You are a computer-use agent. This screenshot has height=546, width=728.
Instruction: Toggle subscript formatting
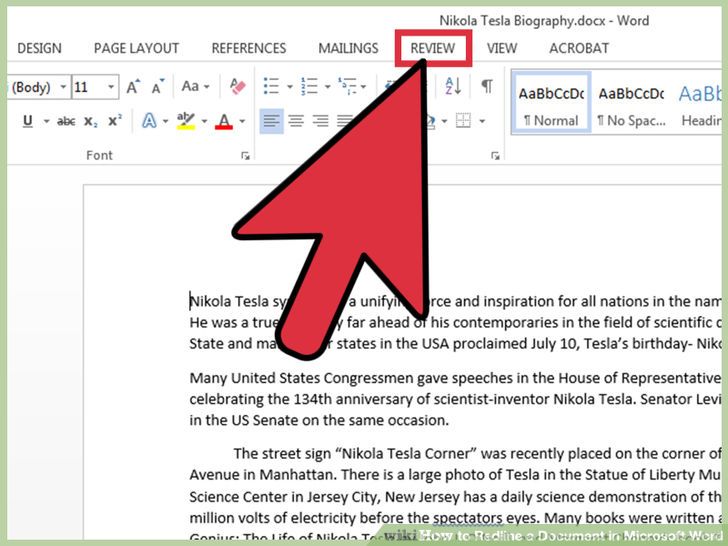coord(91,122)
